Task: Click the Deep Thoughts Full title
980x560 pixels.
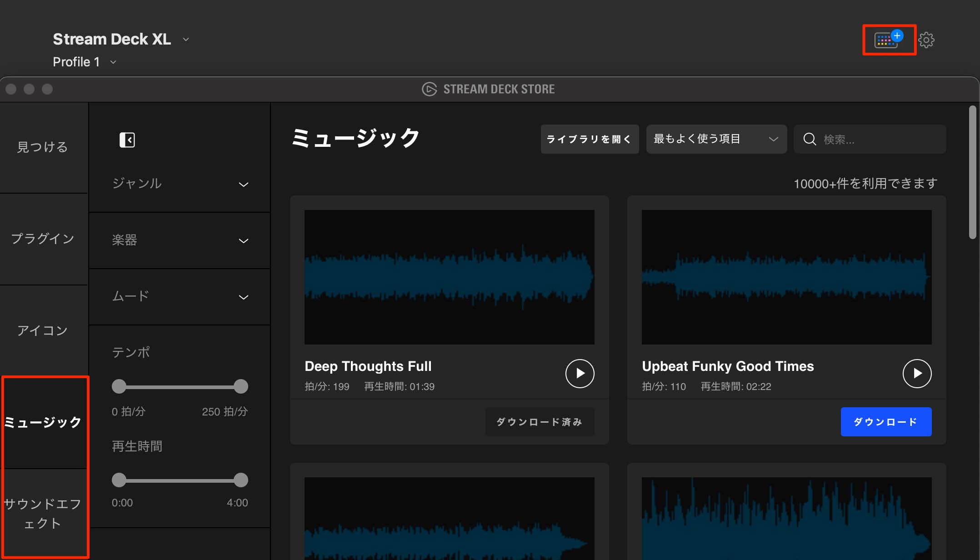Action: [x=368, y=366]
